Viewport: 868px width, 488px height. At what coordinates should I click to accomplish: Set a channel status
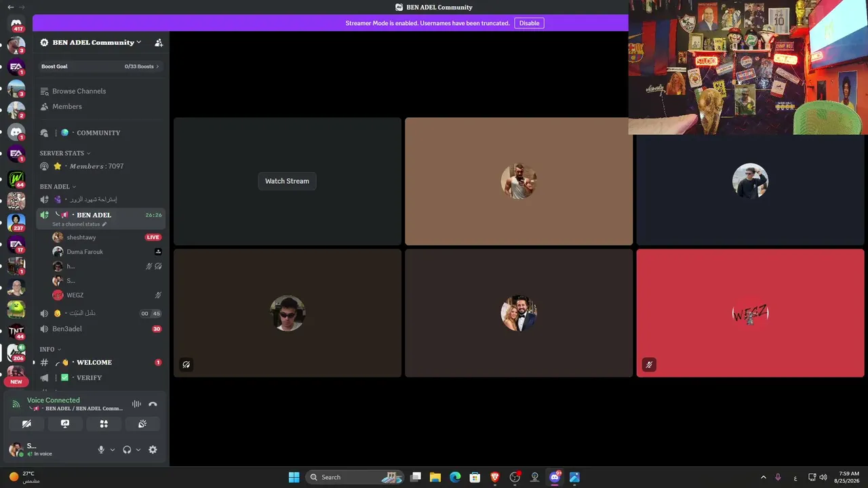(x=79, y=224)
